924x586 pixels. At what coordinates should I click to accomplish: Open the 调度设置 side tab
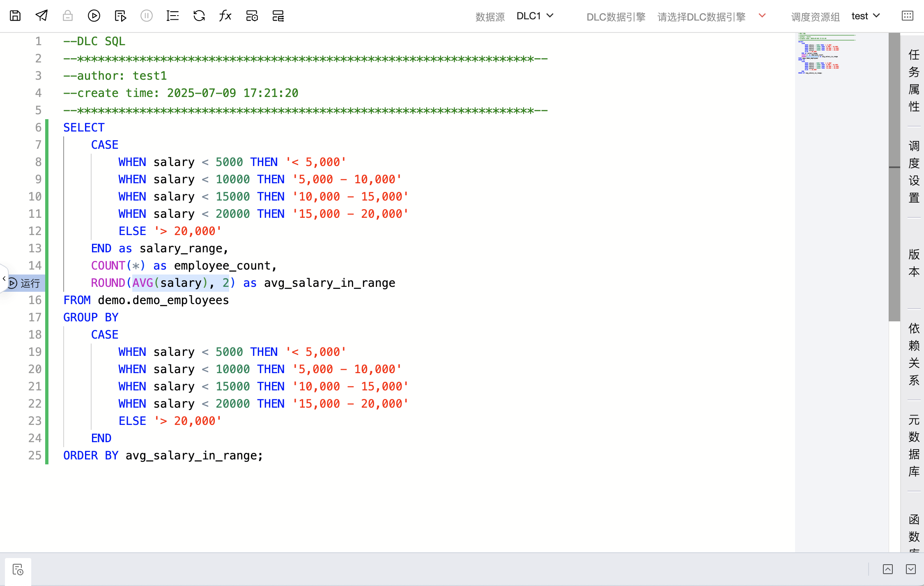pos(914,172)
